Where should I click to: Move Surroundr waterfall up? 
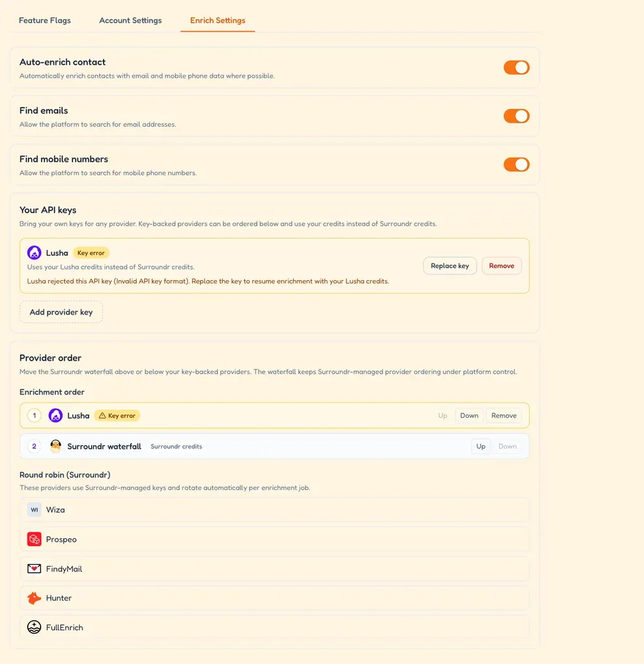click(x=481, y=446)
